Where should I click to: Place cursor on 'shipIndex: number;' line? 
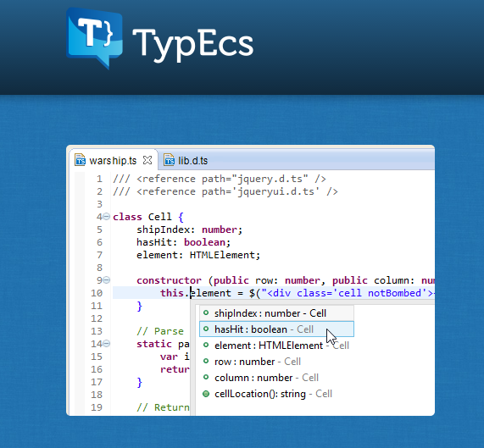tap(190, 230)
